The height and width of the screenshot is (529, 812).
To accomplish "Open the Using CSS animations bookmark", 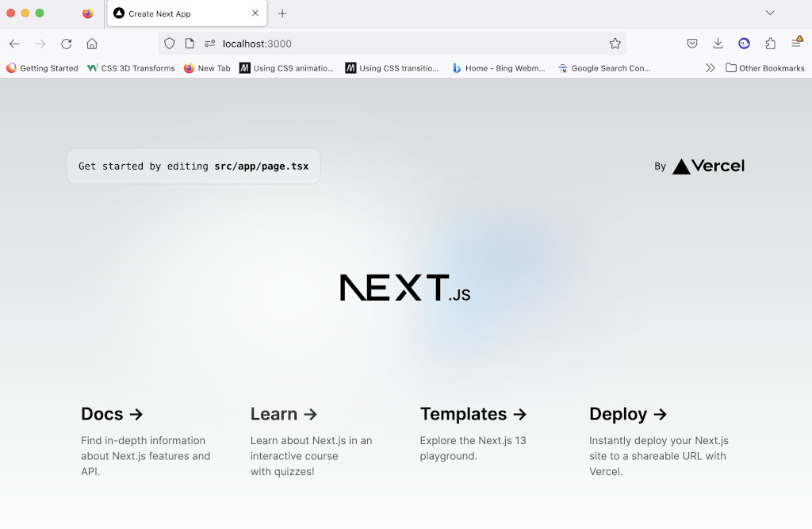I will [x=286, y=68].
